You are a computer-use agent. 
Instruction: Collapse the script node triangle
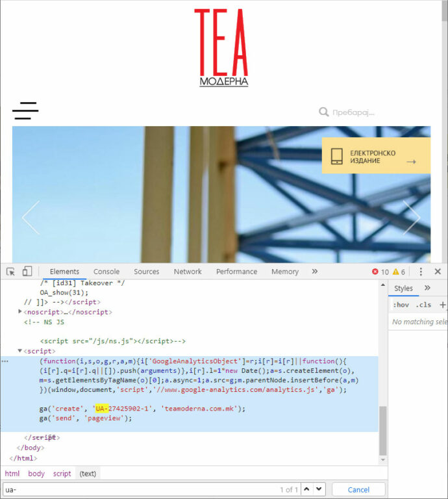(x=19, y=351)
